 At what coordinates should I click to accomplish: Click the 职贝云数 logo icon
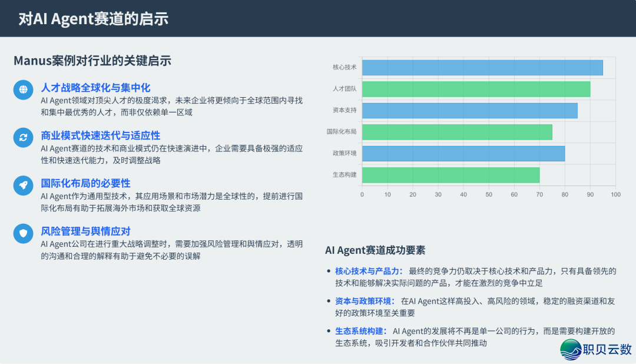571,349
